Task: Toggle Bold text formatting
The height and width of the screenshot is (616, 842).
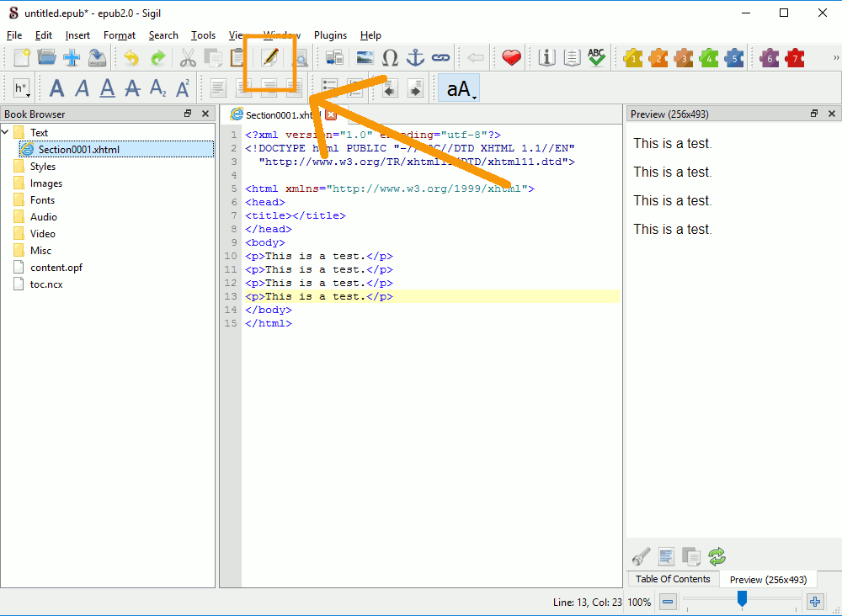Action: coord(57,88)
